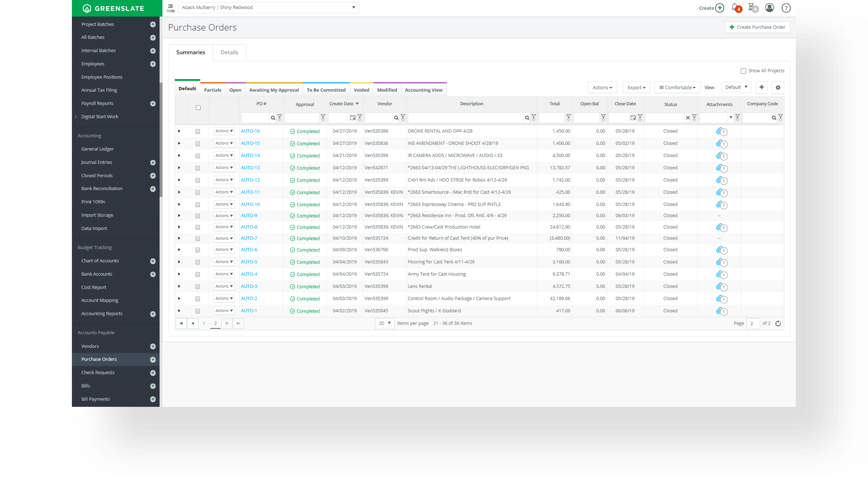
Task: Check the AUTO-12 row checkbox
Action: pos(198,181)
